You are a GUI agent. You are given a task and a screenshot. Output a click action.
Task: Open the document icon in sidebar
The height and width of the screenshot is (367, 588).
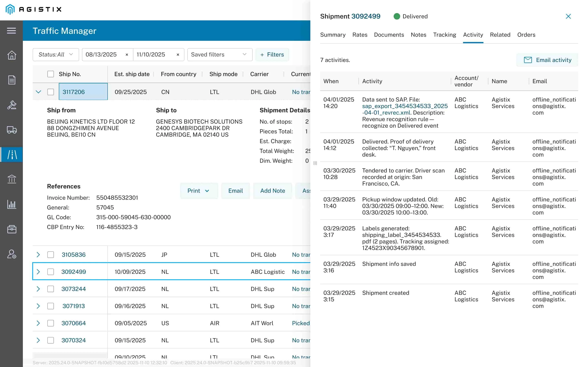click(x=11, y=80)
